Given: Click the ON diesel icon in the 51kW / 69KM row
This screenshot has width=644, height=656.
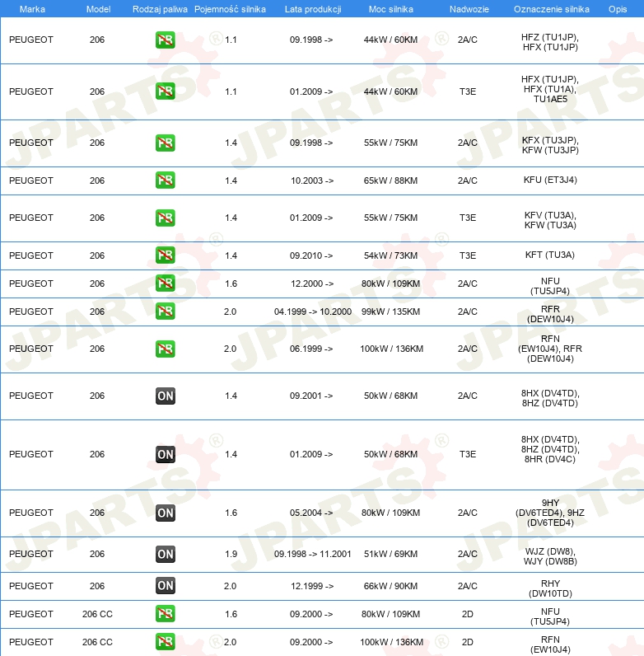Looking at the screenshot, I should pyautogui.click(x=166, y=554).
